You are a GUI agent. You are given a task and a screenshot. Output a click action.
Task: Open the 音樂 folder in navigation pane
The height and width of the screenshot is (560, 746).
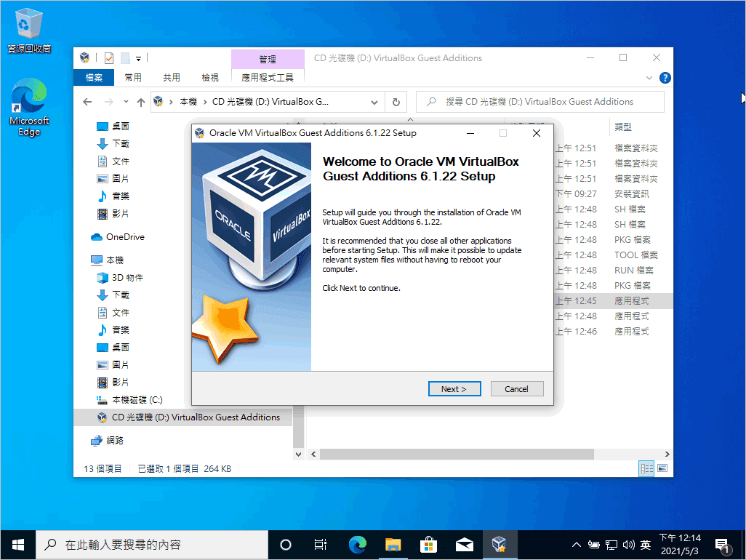point(119,329)
